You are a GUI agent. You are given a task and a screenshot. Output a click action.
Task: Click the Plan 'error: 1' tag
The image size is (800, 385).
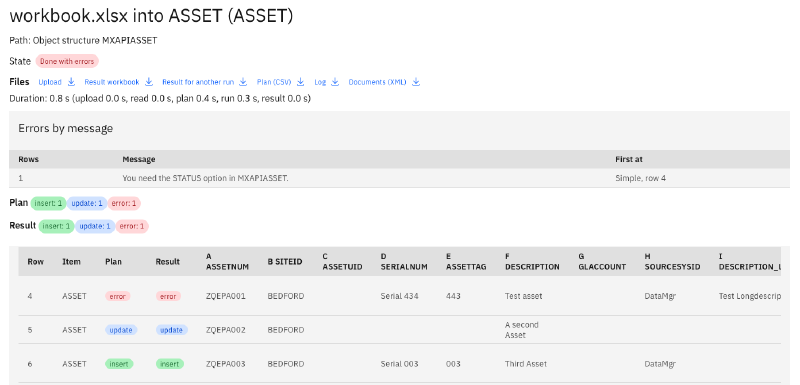[124, 203]
